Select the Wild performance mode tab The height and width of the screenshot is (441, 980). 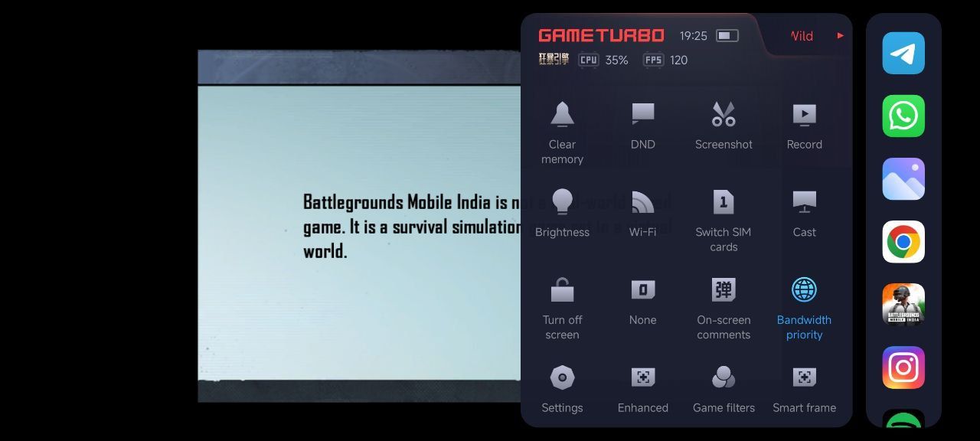coord(802,36)
